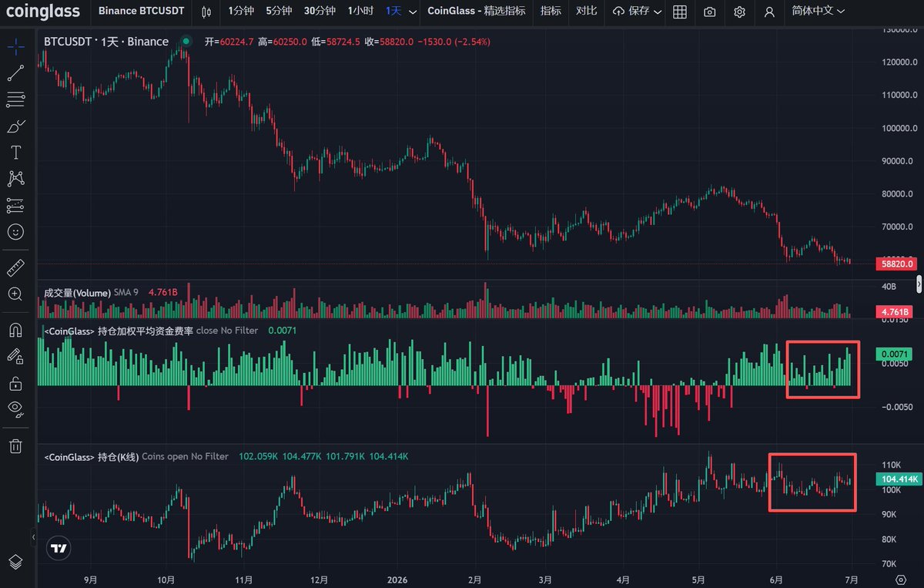Click the trash icon to remove drawings
This screenshot has width=924, height=588.
[x=15, y=445]
